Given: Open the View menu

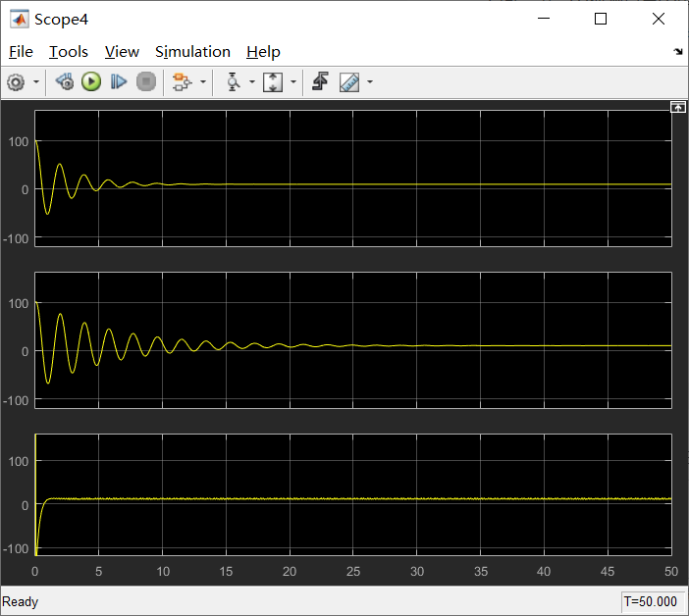Looking at the screenshot, I should (x=122, y=52).
